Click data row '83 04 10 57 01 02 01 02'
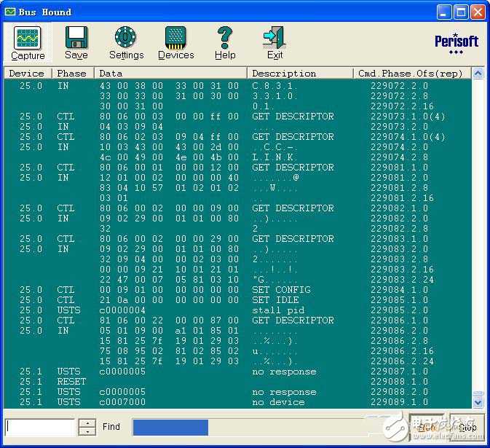This screenshot has height=448, width=490. [x=170, y=188]
